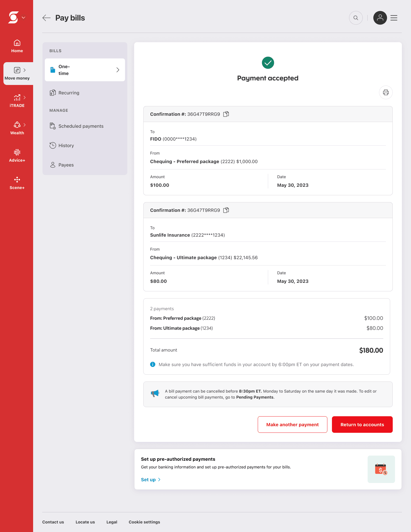Click Make another payment button
This screenshot has height=532, width=411.
(x=293, y=425)
